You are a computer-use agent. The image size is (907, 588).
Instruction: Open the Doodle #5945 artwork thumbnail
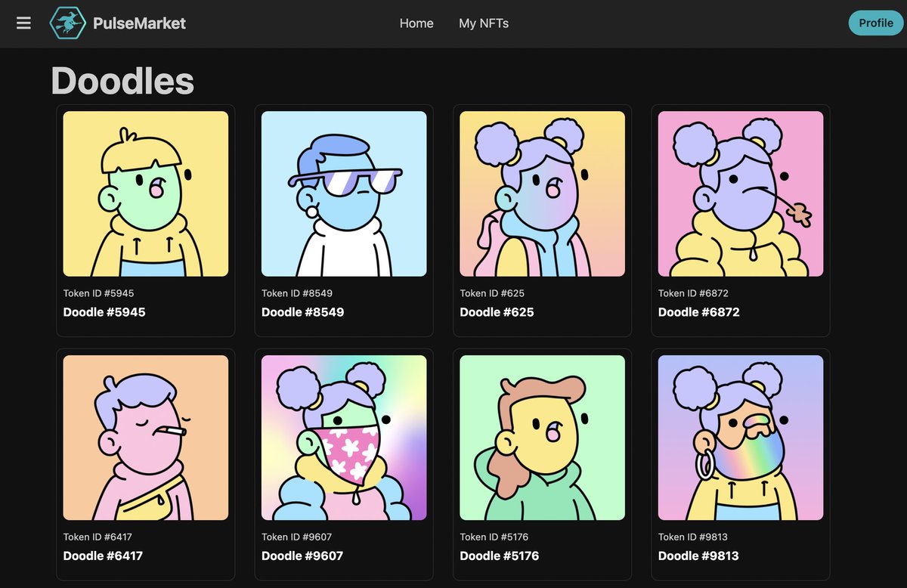(x=146, y=194)
